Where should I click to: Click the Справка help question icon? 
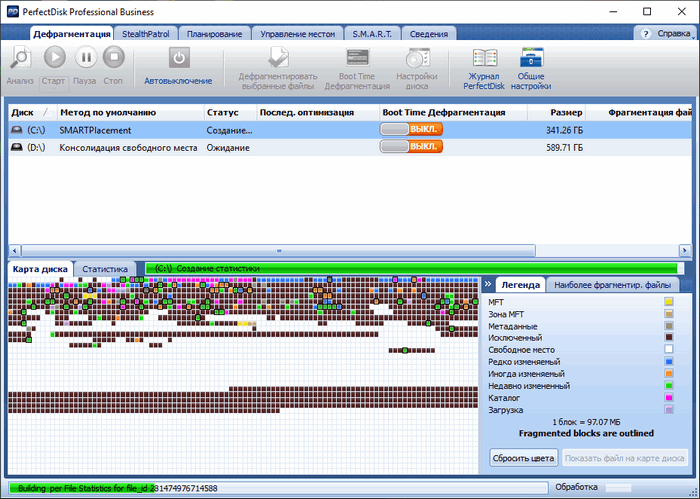coord(646,34)
